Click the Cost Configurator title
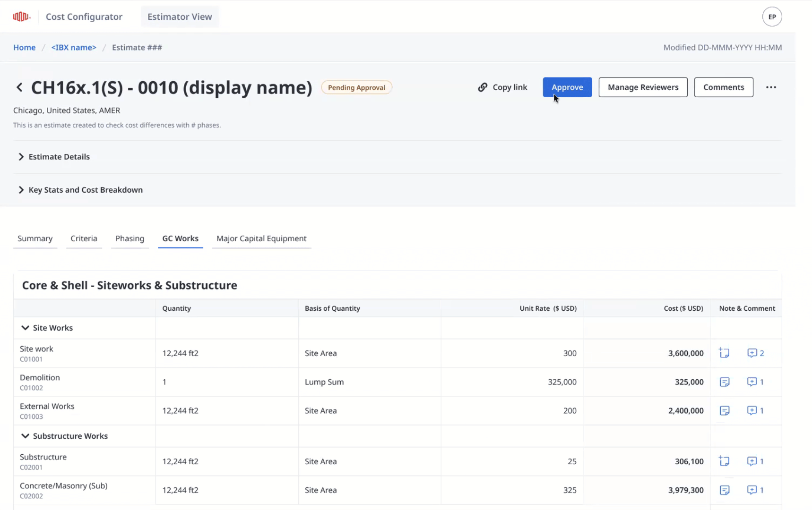This screenshot has width=812, height=510. point(84,17)
